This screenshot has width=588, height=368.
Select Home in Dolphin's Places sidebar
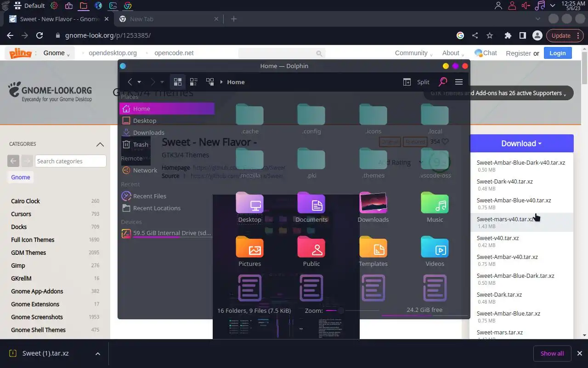pos(167,109)
